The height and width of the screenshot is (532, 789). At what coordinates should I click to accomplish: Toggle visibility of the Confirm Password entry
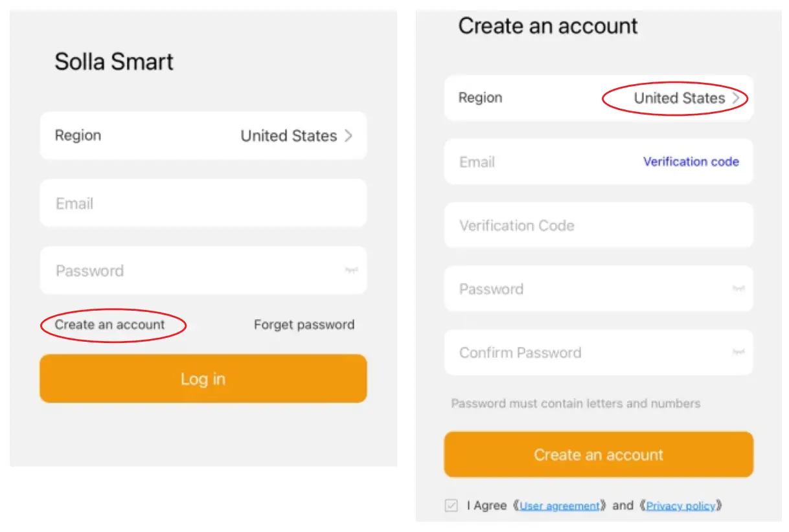pyautogui.click(x=738, y=353)
